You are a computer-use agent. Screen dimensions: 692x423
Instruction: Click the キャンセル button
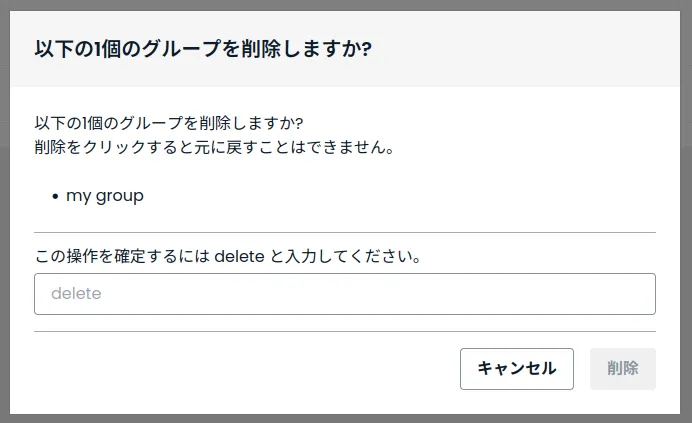516,368
